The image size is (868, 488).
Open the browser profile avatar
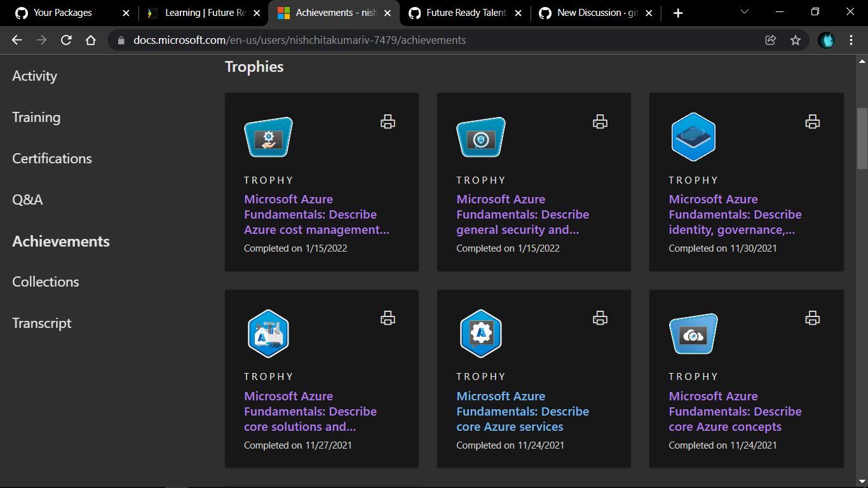826,40
